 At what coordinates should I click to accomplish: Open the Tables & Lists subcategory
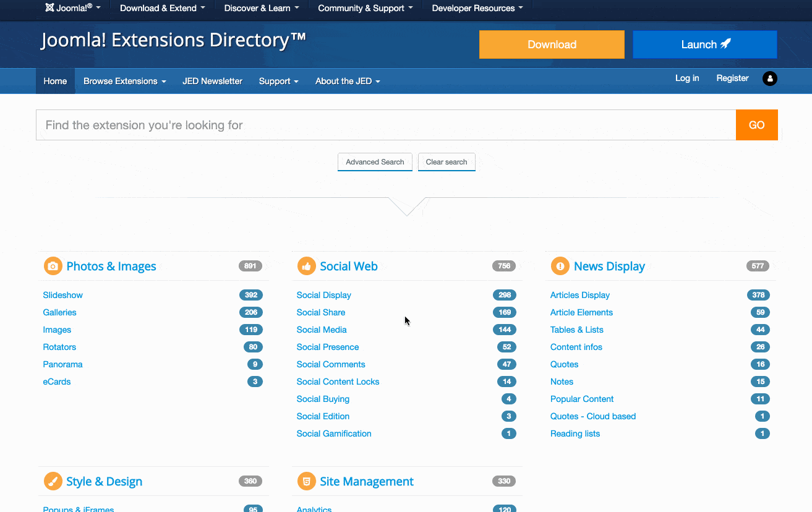pos(577,330)
